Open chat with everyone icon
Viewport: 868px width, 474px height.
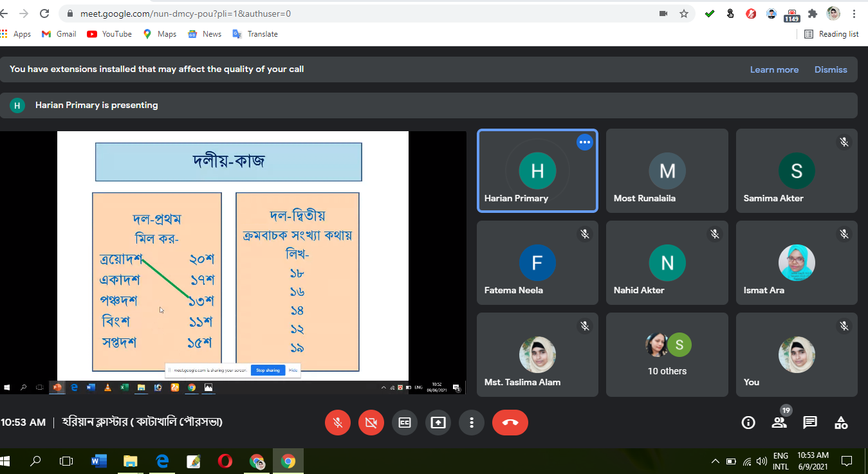coord(810,423)
